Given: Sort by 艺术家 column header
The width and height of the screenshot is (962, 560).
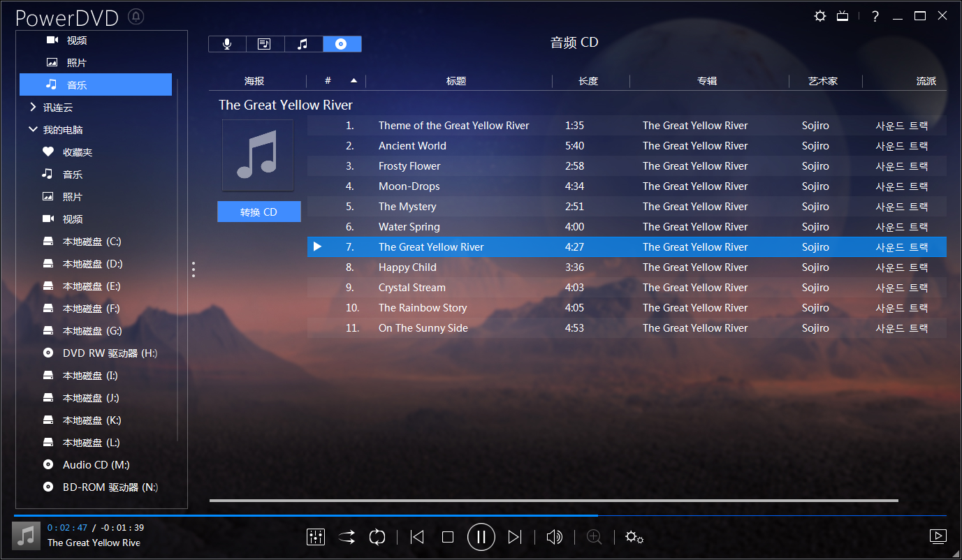Looking at the screenshot, I should pos(823,81).
